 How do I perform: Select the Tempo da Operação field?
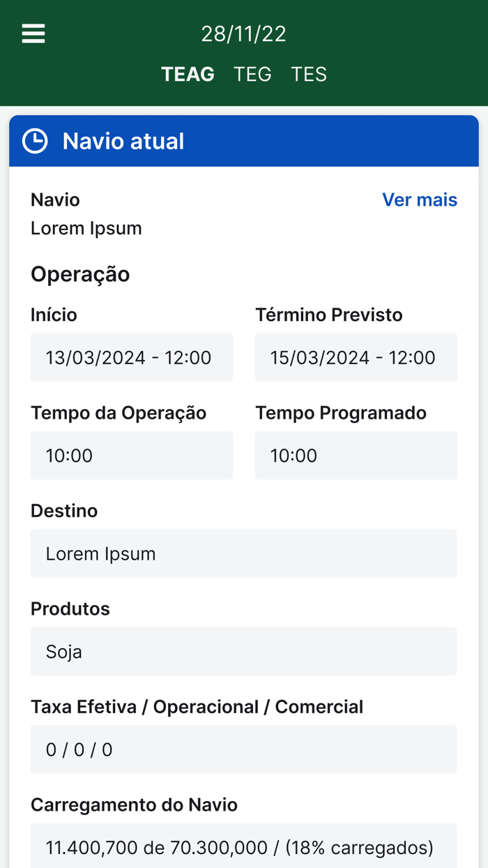(132, 455)
